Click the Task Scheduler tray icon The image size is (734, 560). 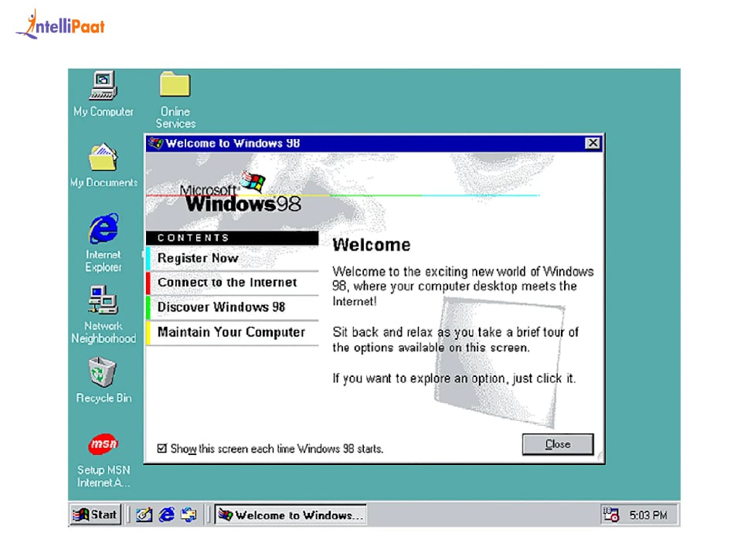pyautogui.click(x=611, y=514)
